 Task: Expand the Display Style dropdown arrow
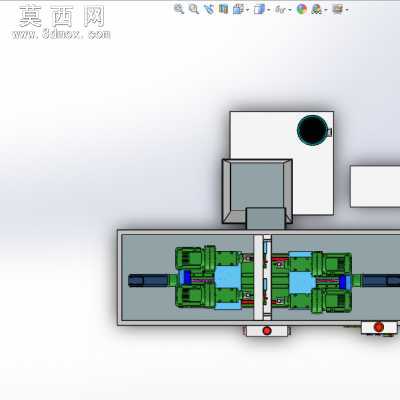tap(268, 10)
